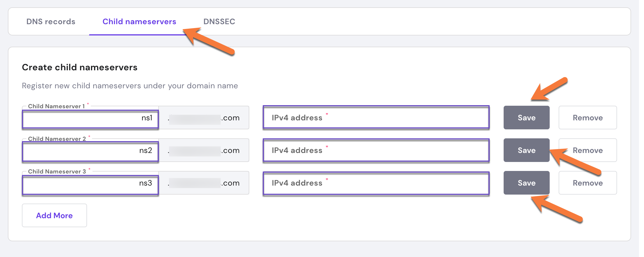Open the DNS records tab
The image size is (644, 257).
tap(51, 22)
